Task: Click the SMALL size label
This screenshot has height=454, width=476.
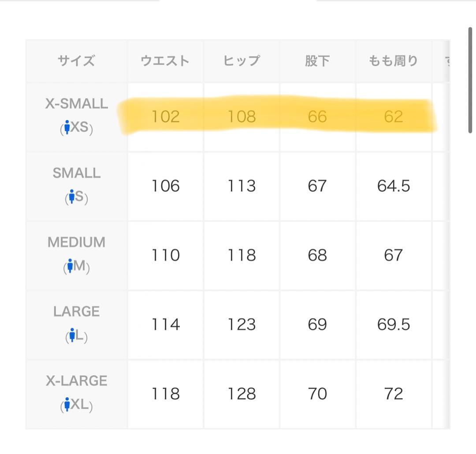Action: point(76,173)
